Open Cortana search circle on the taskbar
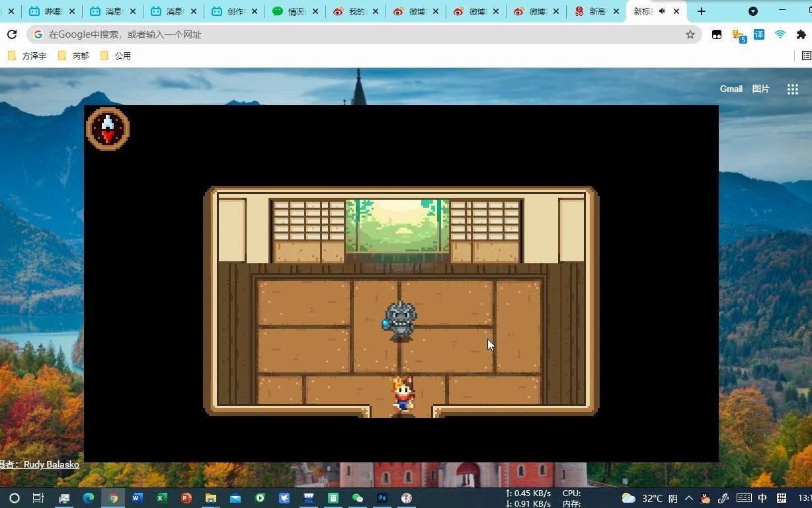 tap(14, 498)
